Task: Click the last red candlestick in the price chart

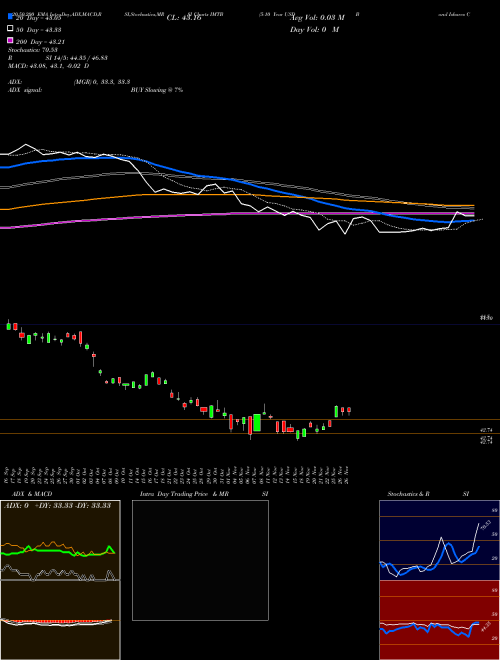Action: coord(349,410)
